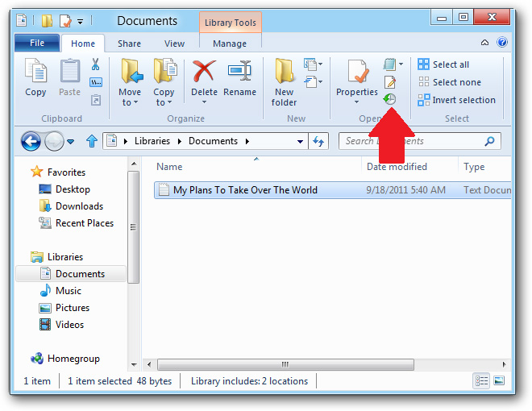Switch to the Share tab
The height and width of the screenshot is (411, 532).
[129, 44]
